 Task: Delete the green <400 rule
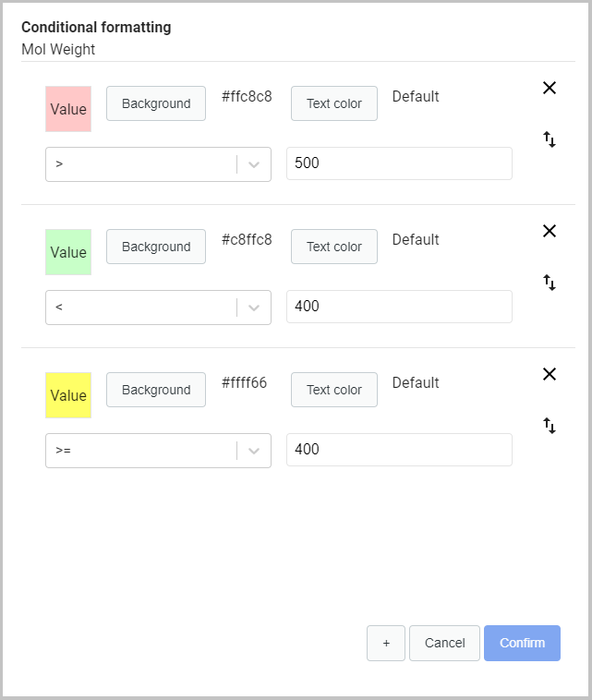click(x=550, y=231)
